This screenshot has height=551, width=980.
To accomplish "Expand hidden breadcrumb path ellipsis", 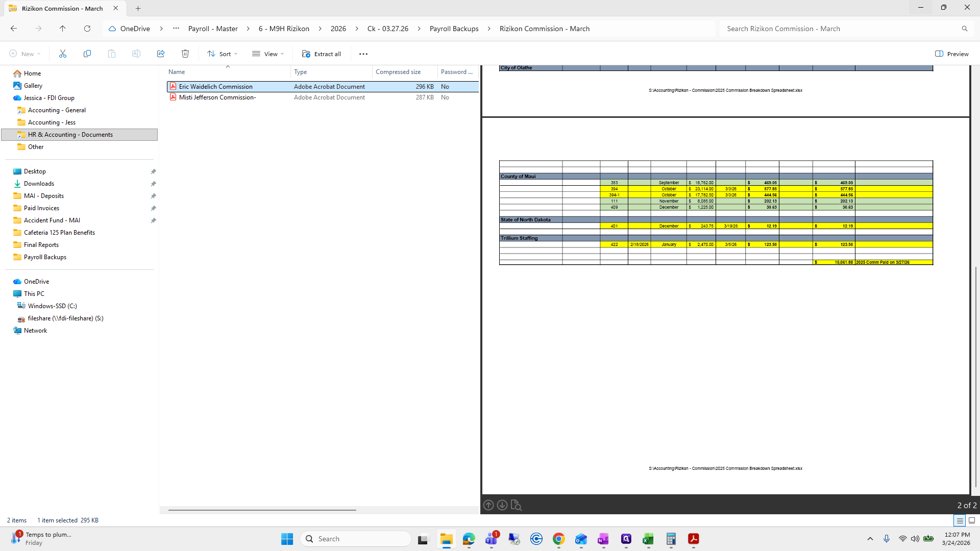I will click(176, 29).
